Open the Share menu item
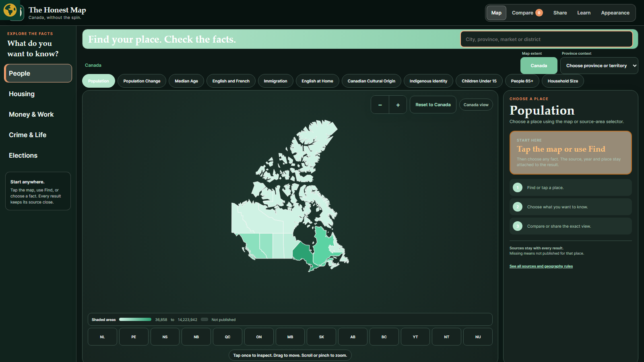The image size is (644, 362). [560, 13]
